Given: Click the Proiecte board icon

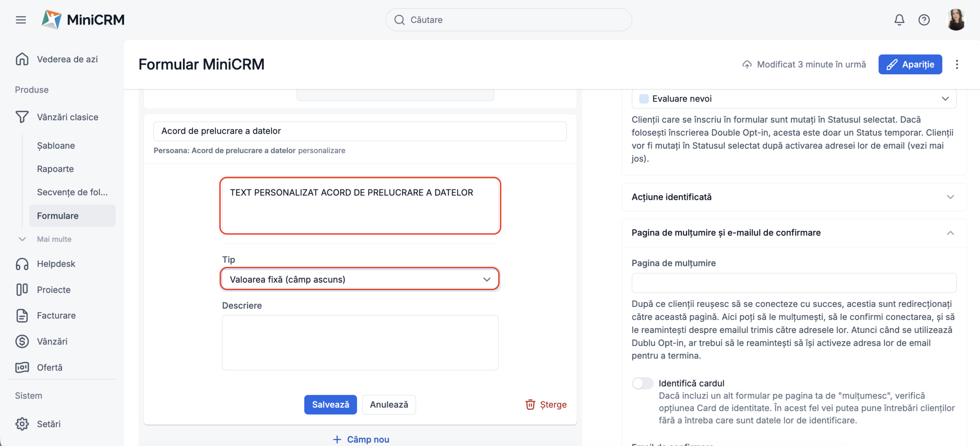Looking at the screenshot, I should tap(22, 290).
